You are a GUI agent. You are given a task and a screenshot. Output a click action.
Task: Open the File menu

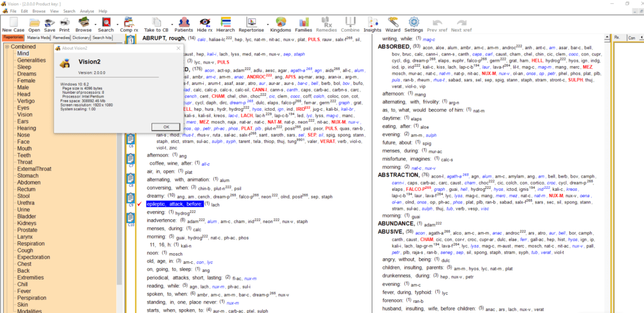tap(14, 11)
